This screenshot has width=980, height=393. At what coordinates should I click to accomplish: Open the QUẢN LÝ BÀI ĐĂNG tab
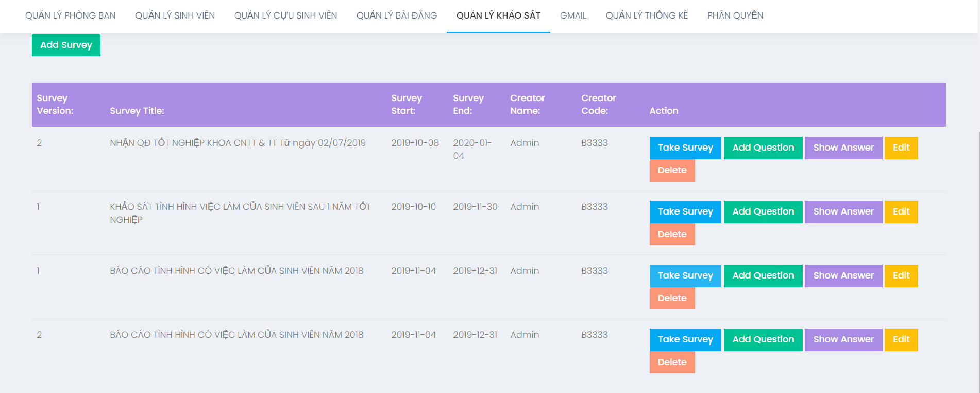(396, 15)
